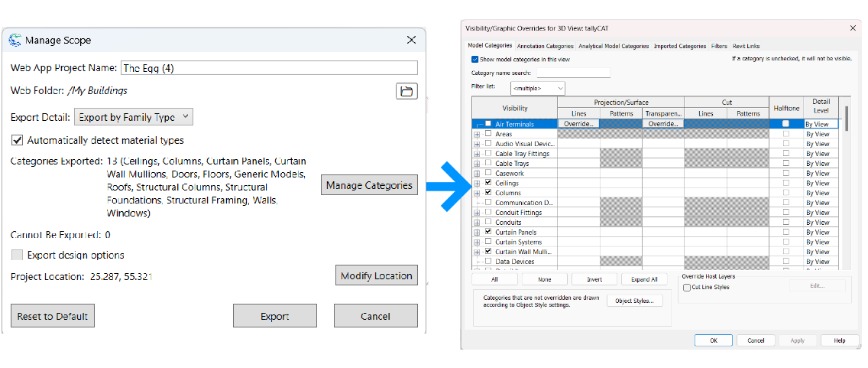Enable the Cut Line Styles checkbox
The image size is (868, 368).
click(x=686, y=288)
